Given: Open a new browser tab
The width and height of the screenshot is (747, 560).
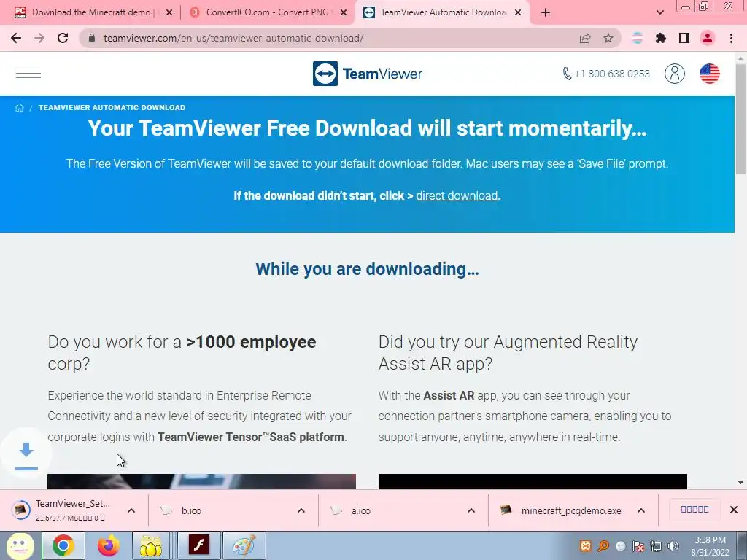Looking at the screenshot, I should tap(546, 12).
